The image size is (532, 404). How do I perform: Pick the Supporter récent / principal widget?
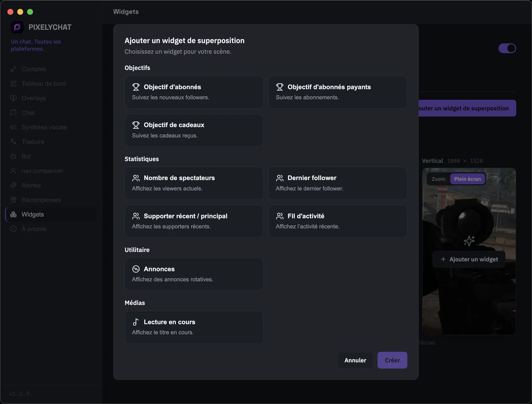click(194, 221)
